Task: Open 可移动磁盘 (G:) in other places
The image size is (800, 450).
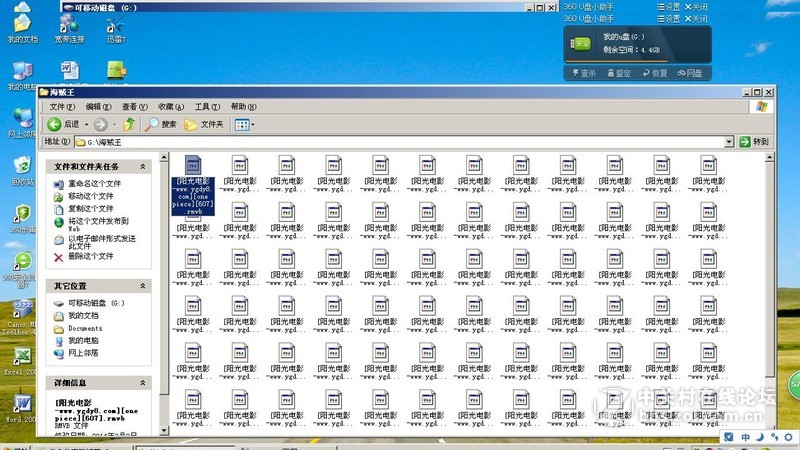Action: tap(96, 303)
